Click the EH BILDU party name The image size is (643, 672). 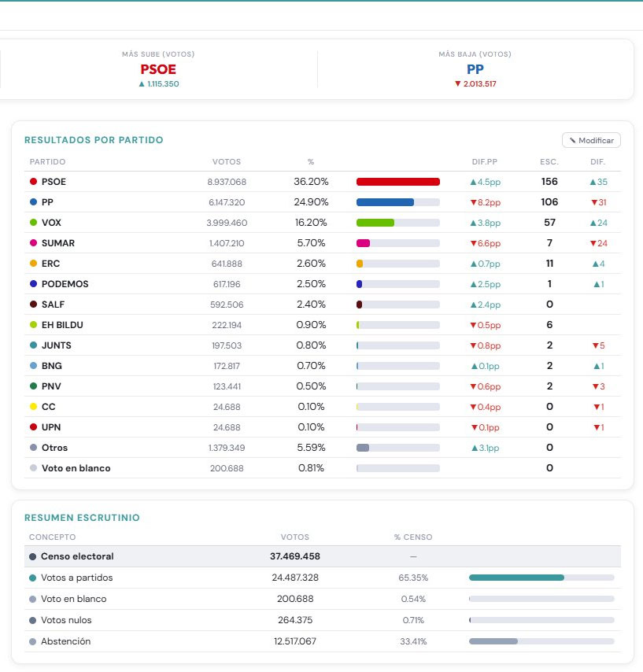coord(62,325)
